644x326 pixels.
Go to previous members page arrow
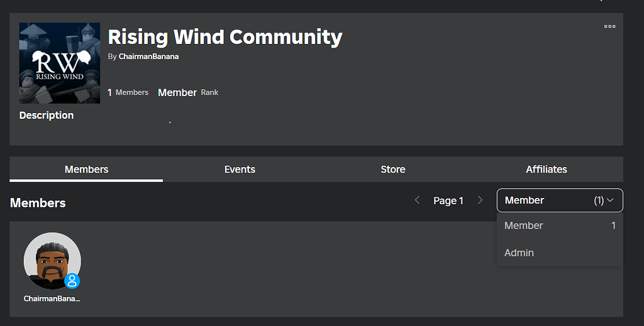coord(418,200)
